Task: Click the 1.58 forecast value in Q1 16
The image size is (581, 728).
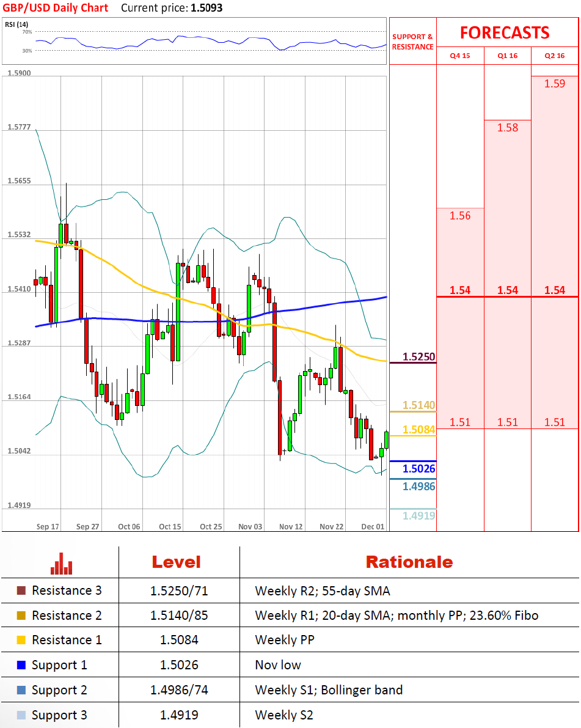Action: 507,128
